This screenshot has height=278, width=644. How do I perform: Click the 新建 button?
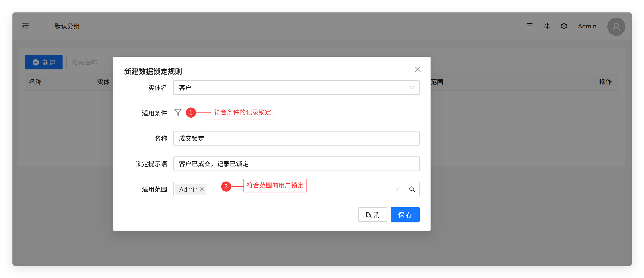44,62
